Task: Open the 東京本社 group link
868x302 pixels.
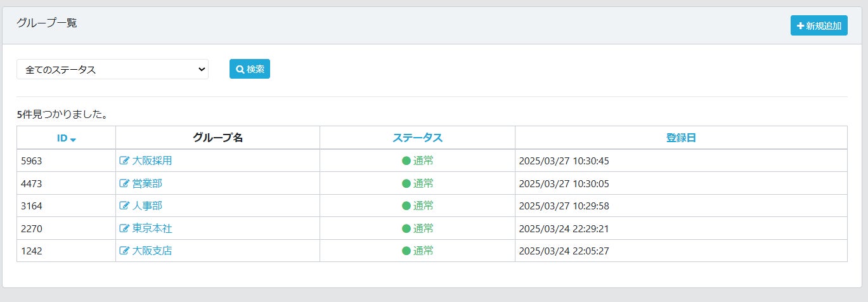Action: (152, 228)
